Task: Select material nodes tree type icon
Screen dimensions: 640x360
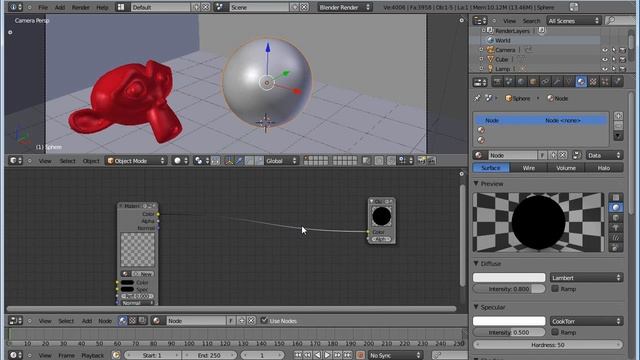Action: (122, 321)
